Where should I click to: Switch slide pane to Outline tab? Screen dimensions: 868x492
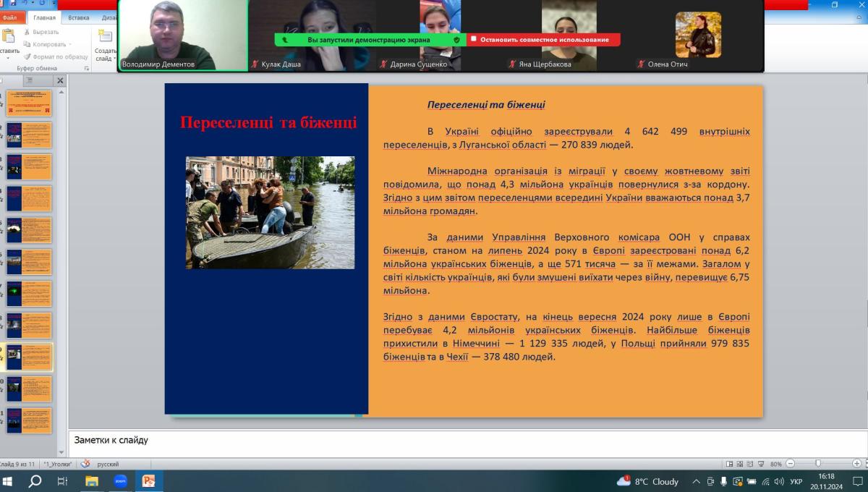pyautogui.click(x=30, y=81)
